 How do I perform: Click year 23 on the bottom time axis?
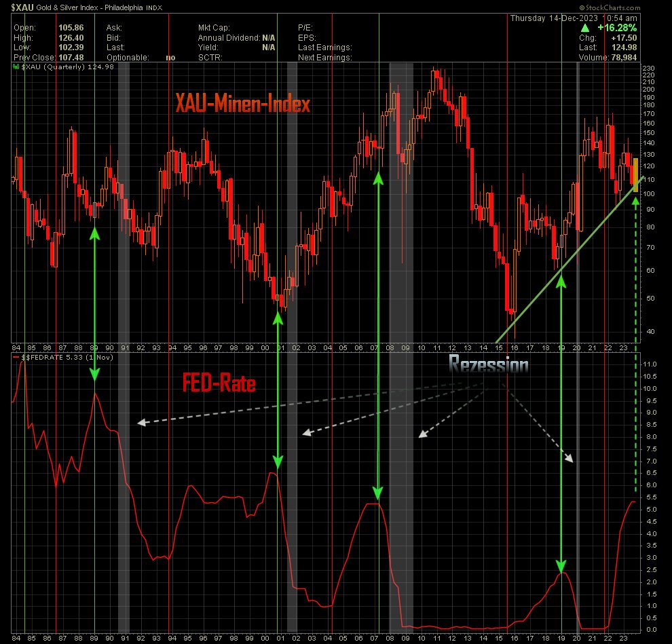pos(624,638)
